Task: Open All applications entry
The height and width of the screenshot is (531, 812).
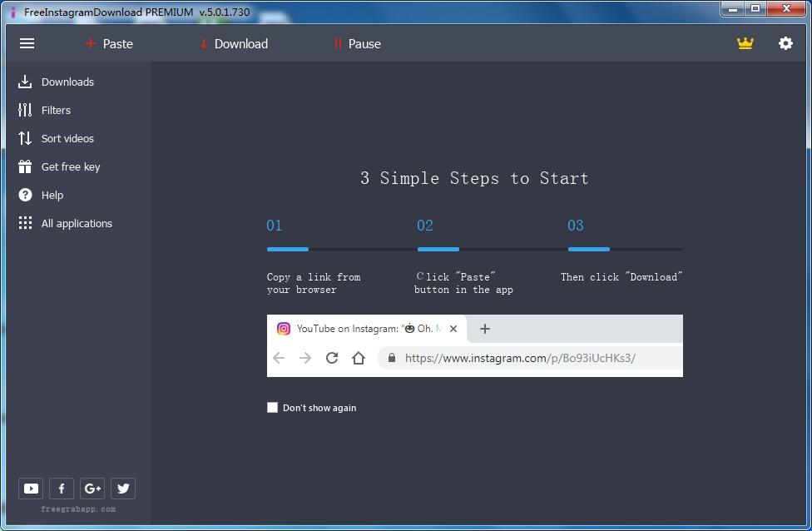Action: pyautogui.click(x=77, y=223)
